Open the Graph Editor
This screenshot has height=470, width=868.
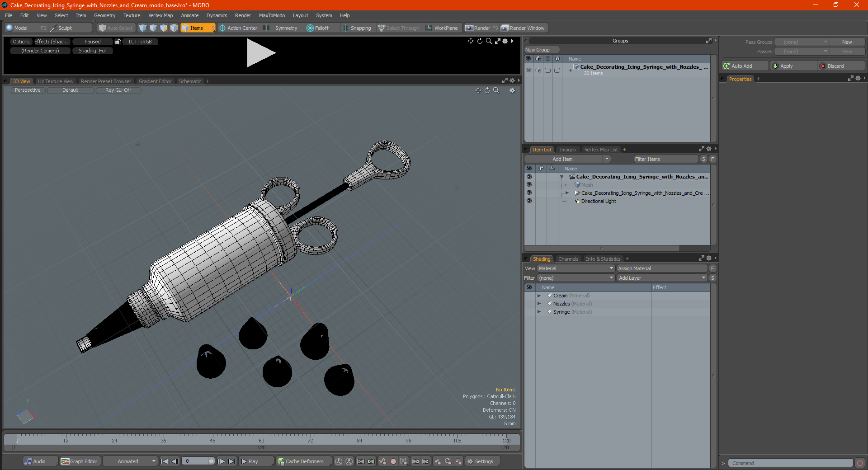[80, 461]
